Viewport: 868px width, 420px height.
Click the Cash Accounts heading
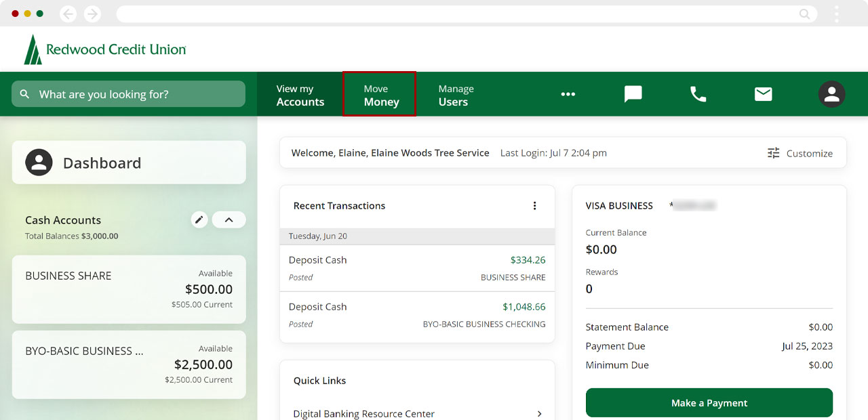pyautogui.click(x=63, y=220)
